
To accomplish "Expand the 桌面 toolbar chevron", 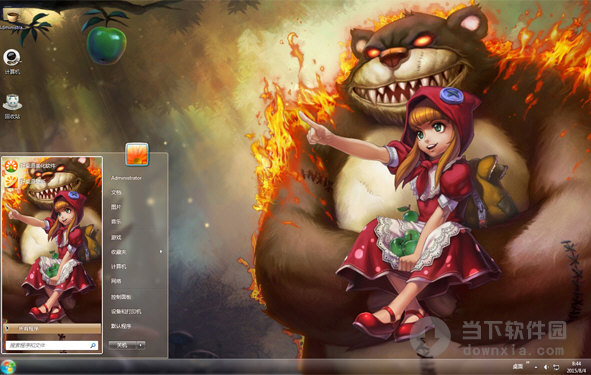I will click(527, 363).
